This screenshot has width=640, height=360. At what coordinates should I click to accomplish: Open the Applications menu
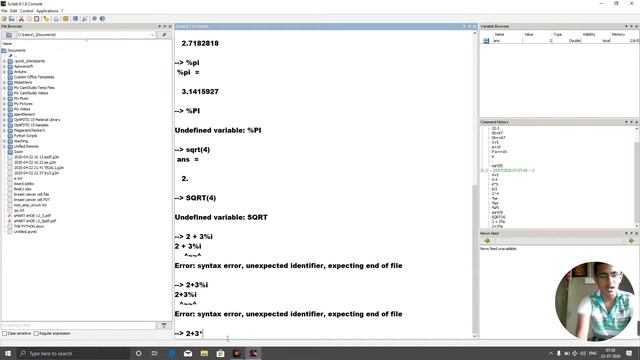pos(47,11)
